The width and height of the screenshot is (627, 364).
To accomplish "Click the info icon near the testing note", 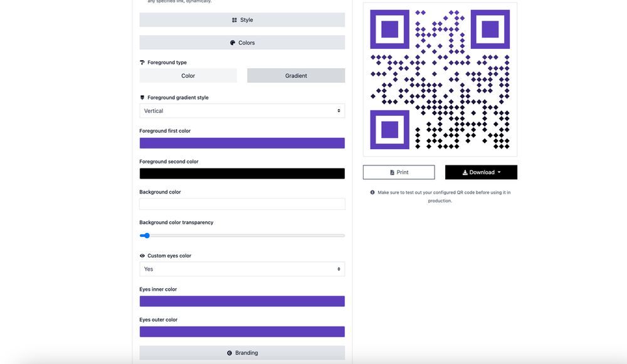I will pyautogui.click(x=372, y=192).
